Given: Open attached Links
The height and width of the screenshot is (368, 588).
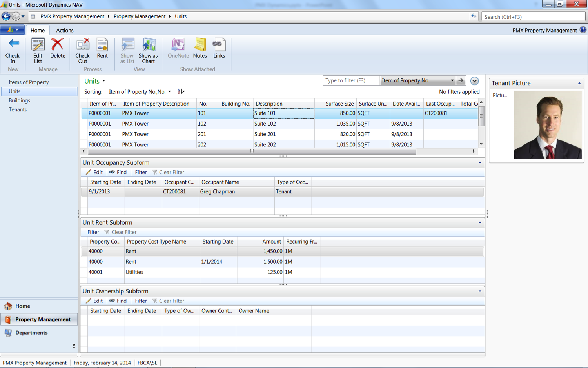Looking at the screenshot, I should [219, 49].
